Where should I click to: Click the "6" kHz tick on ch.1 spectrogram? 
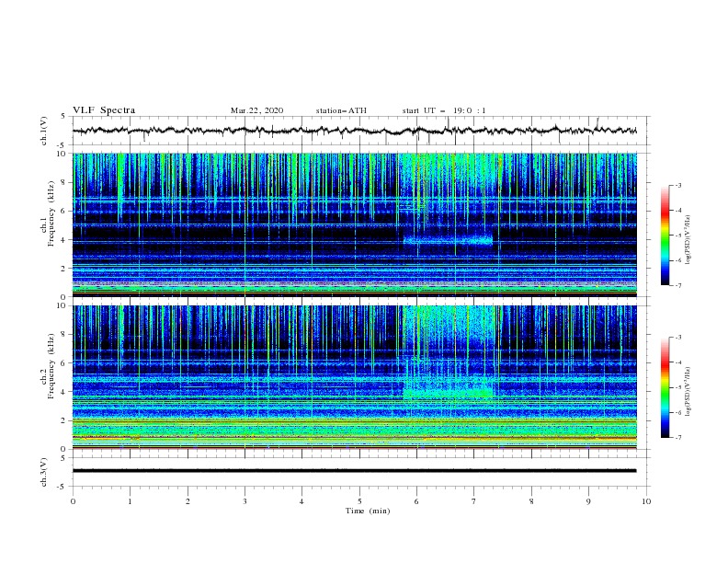coord(64,211)
